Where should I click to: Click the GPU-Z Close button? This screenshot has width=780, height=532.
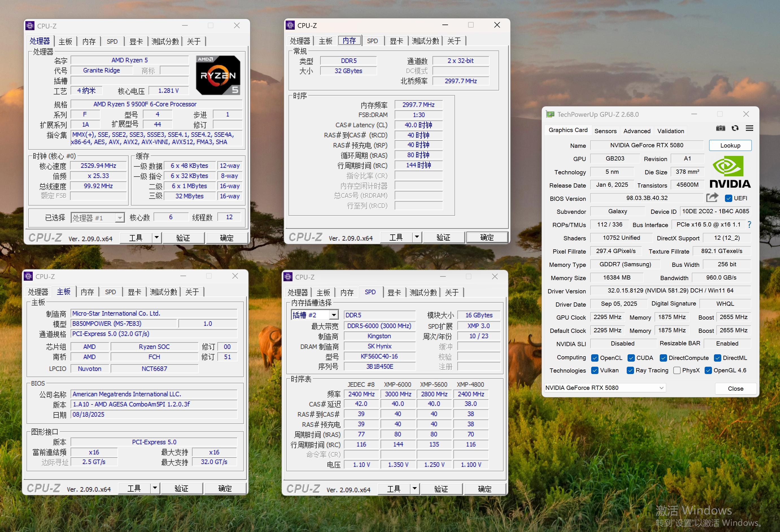click(x=735, y=388)
